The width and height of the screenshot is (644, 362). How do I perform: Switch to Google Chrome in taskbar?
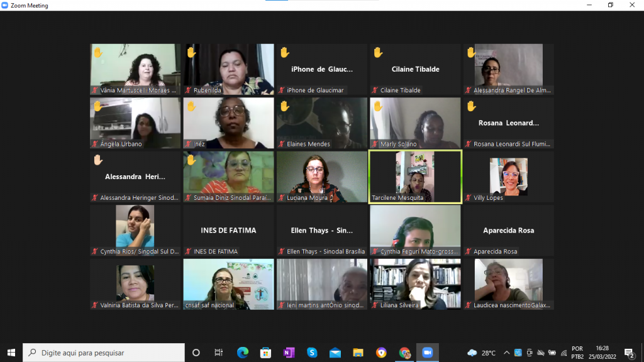[404, 353]
